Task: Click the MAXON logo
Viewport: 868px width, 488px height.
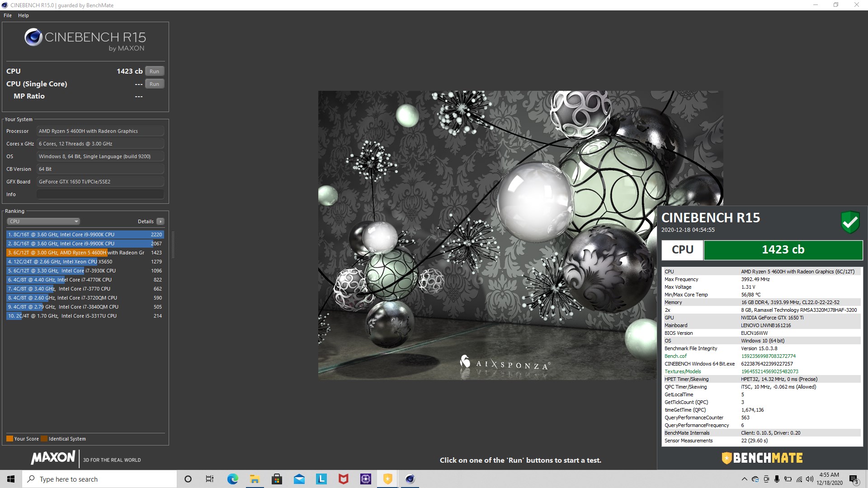Action: 53,457
